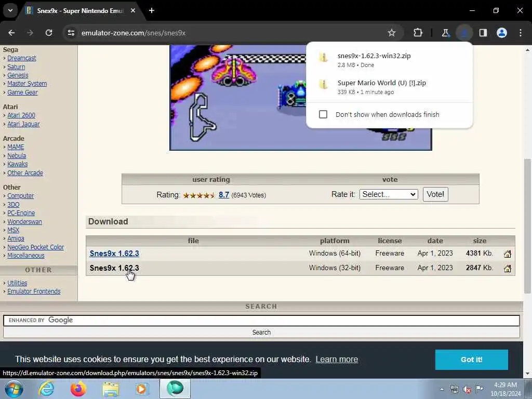This screenshot has height=399, width=532.
Task: Open the tab search dropdown arrow
Action: point(10,10)
